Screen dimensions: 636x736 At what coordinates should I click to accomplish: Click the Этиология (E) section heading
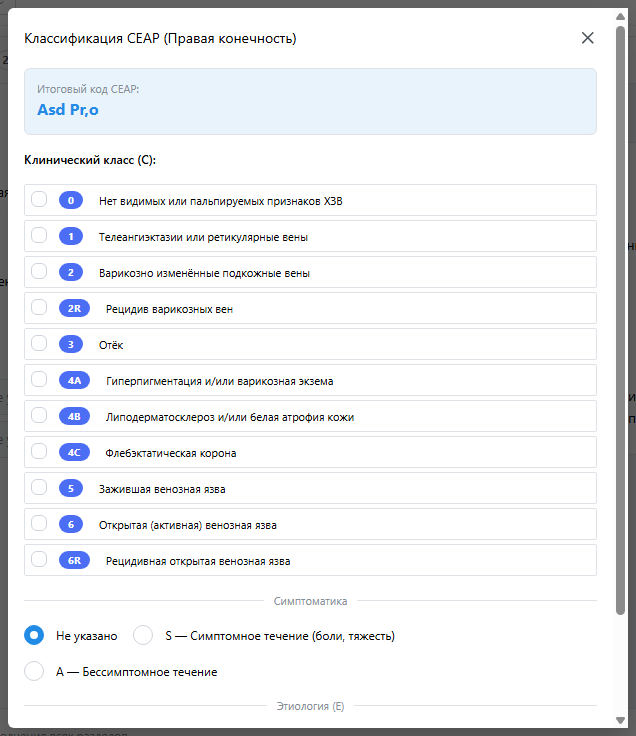[x=310, y=706]
